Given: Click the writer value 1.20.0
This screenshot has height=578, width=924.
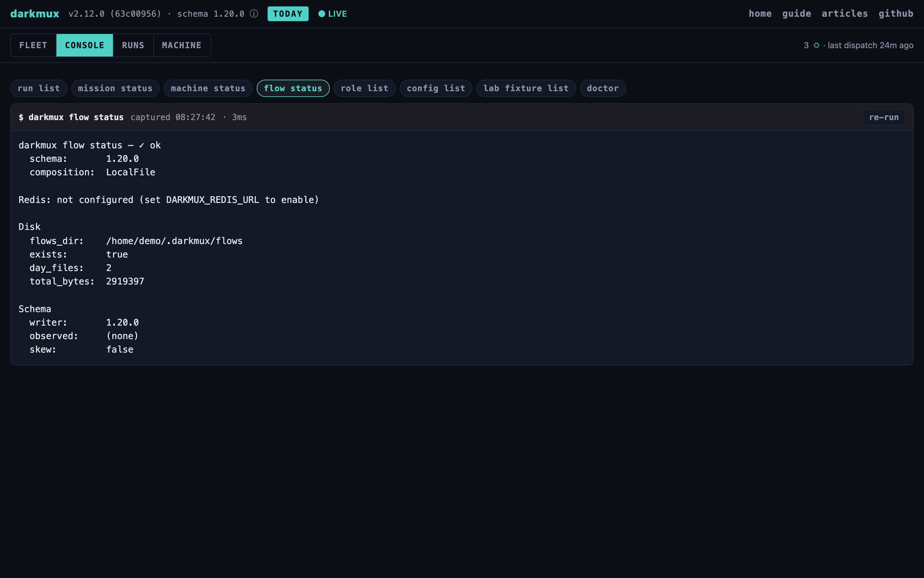Looking at the screenshot, I should 123,323.
